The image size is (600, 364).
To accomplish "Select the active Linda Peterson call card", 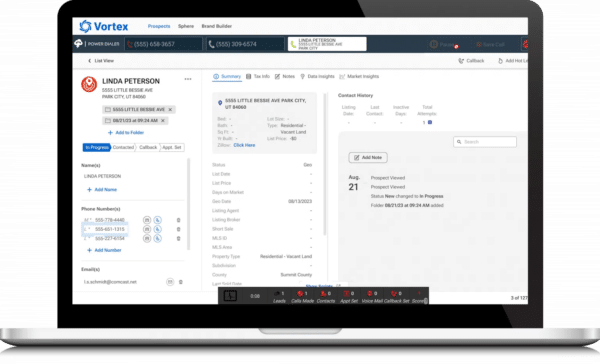I will coord(327,44).
